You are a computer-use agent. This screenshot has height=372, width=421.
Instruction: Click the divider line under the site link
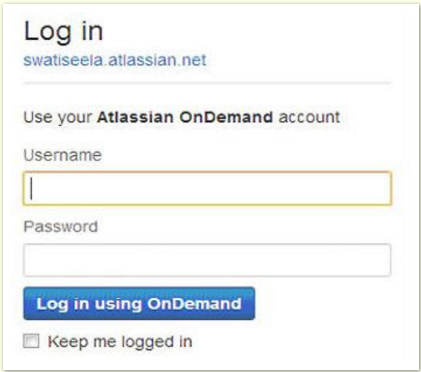(207, 83)
